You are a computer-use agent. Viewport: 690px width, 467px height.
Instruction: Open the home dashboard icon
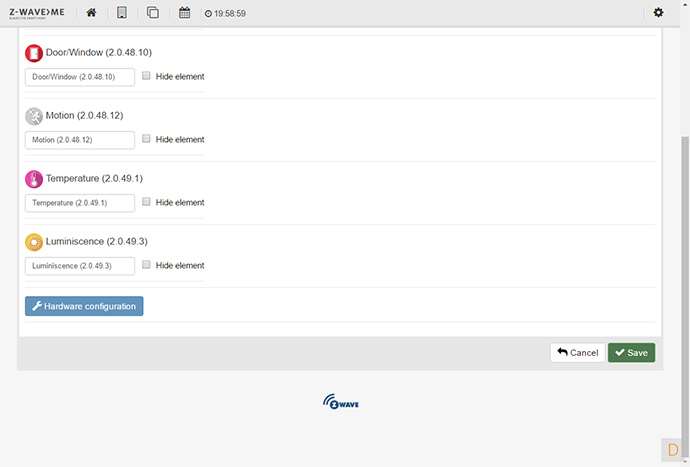[x=91, y=13]
